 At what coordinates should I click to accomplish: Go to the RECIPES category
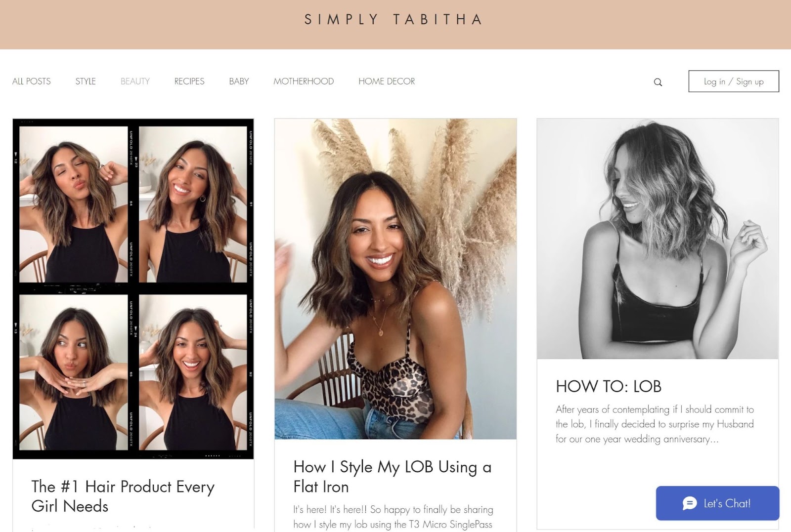189,82
